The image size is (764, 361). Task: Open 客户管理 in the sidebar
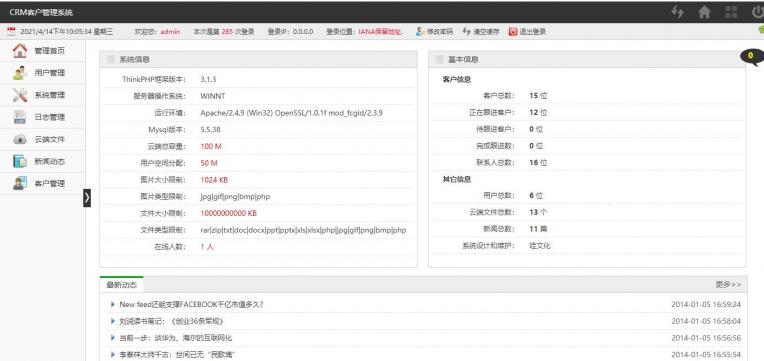(42, 184)
